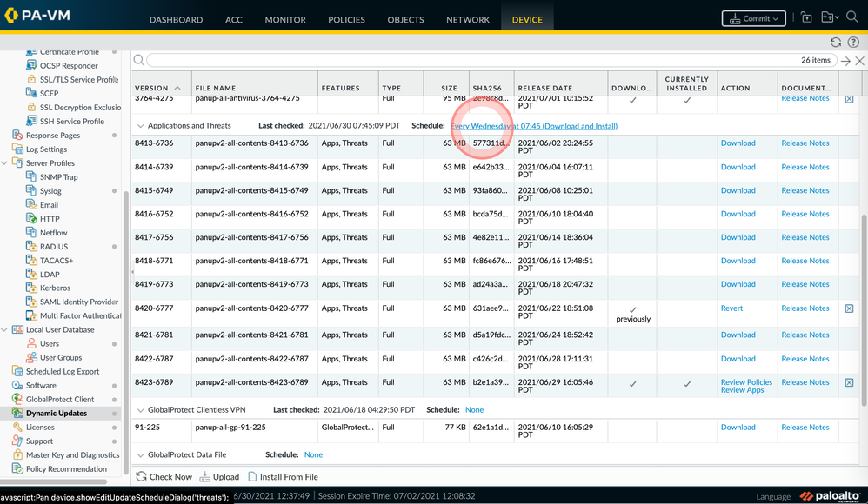The image size is (868, 504).
Task: Collapse the Applications and Threats group
Action: tap(141, 126)
